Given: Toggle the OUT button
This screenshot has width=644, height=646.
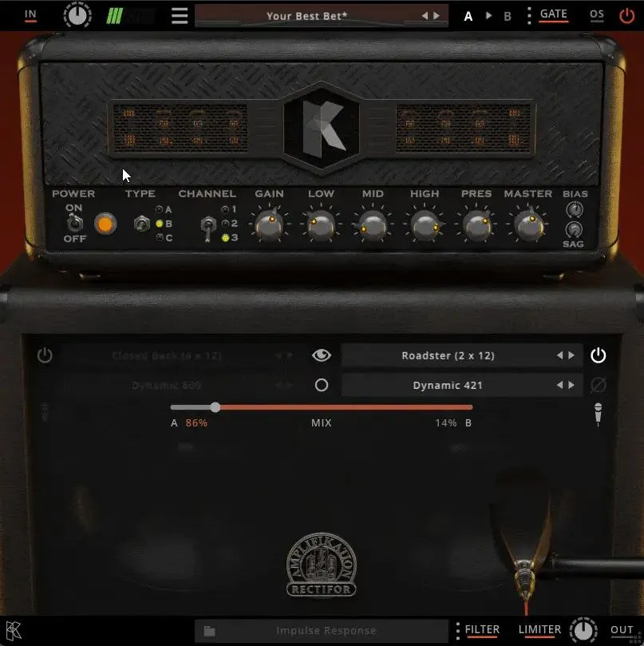Looking at the screenshot, I should click(x=622, y=630).
